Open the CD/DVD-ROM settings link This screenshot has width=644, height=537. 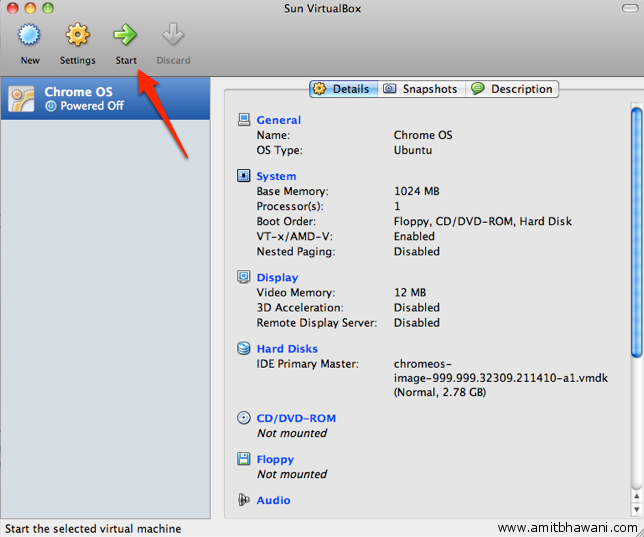point(296,418)
